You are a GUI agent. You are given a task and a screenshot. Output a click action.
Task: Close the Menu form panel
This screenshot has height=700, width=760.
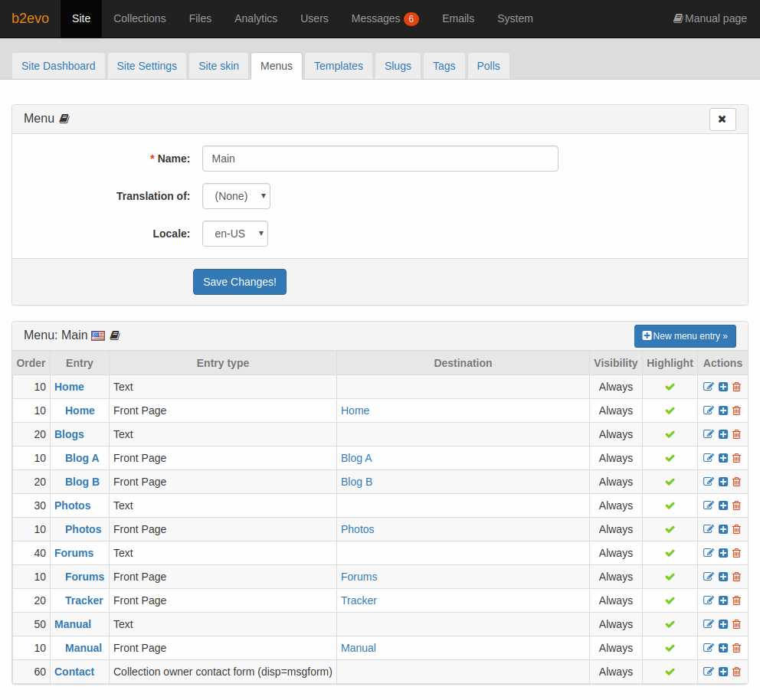(722, 119)
